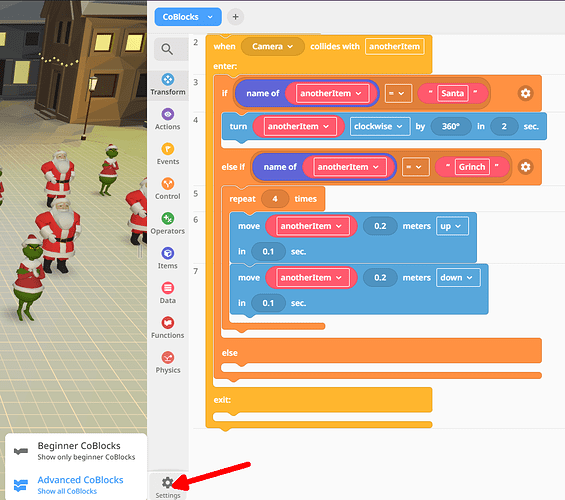Open the Items blocks category
Image resolution: width=565 pixels, height=500 pixels.
(x=168, y=258)
